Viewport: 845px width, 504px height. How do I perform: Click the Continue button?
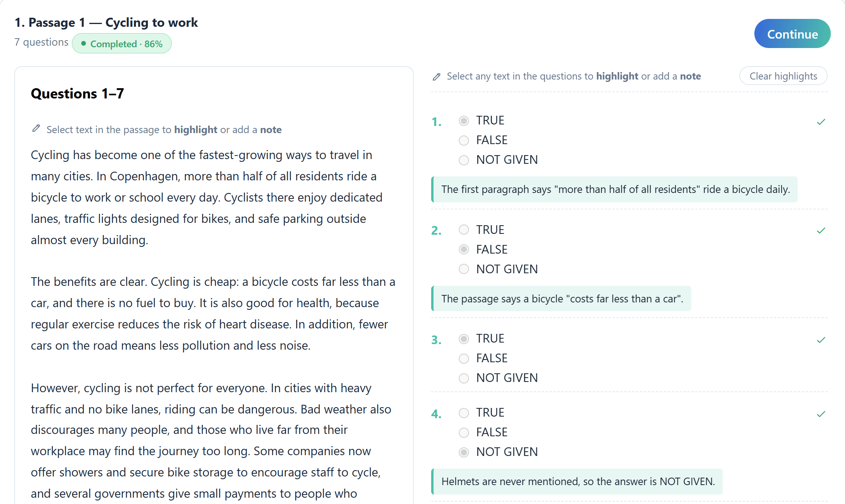792,34
